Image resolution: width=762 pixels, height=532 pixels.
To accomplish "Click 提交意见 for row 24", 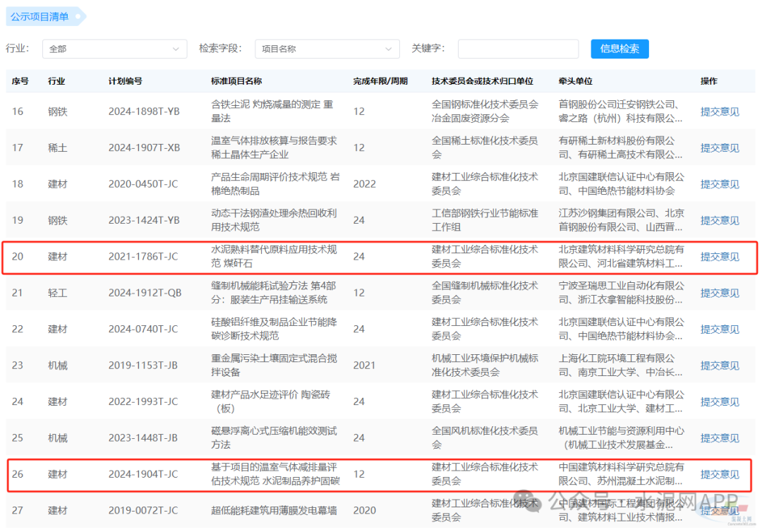I will tap(720, 401).
